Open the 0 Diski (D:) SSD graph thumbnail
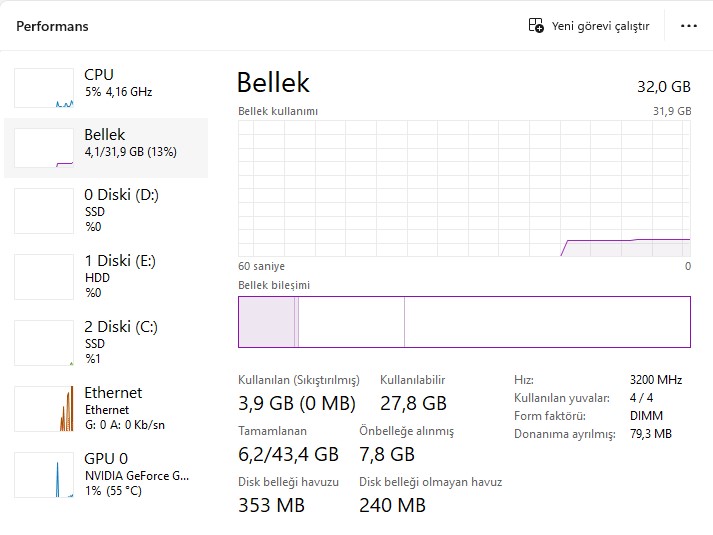The image size is (713, 535). click(x=44, y=211)
